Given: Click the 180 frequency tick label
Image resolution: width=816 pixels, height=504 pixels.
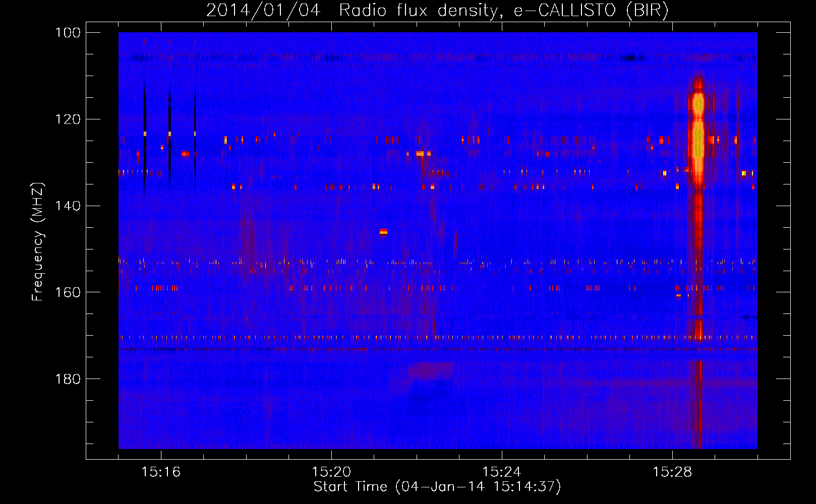Looking at the screenshot, I should point(68,379).
